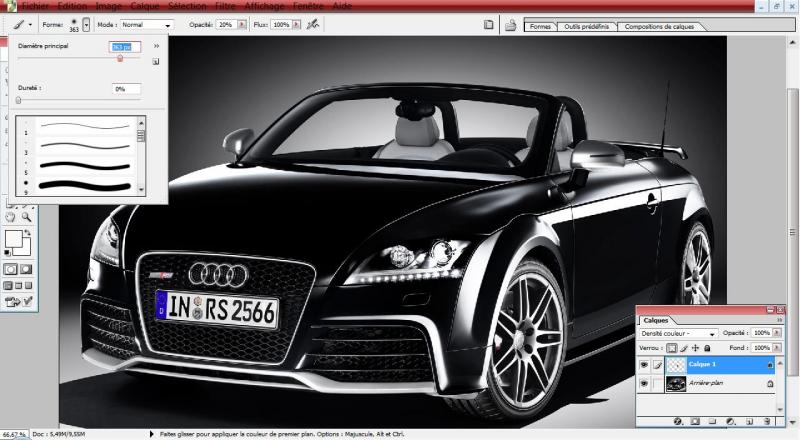Open the Calques panel options menu
This screenshot has width=800, height=440.
point(780,320)
